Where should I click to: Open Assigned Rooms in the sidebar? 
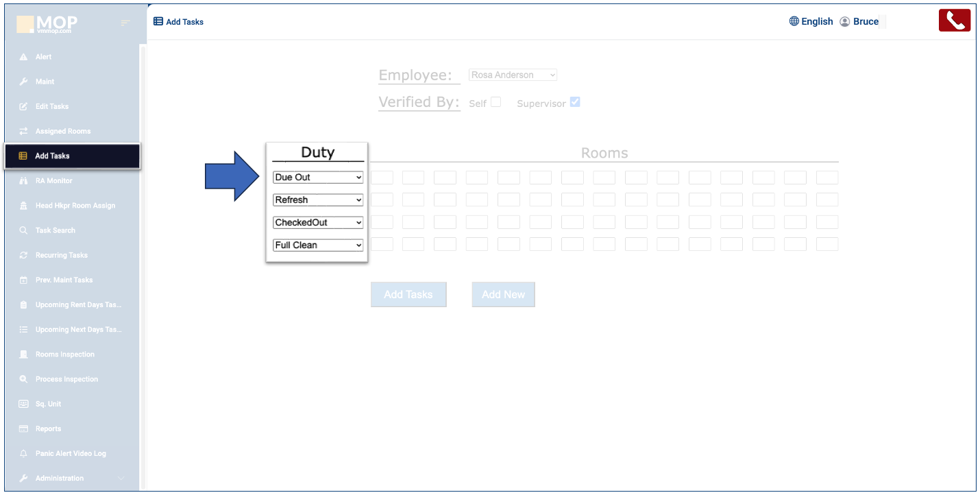63,131
